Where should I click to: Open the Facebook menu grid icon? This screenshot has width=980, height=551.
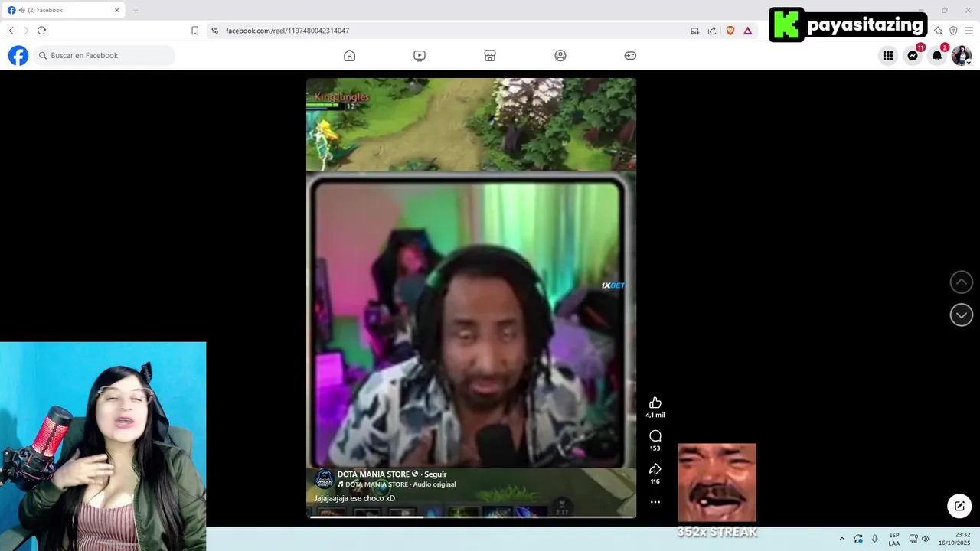888,55
